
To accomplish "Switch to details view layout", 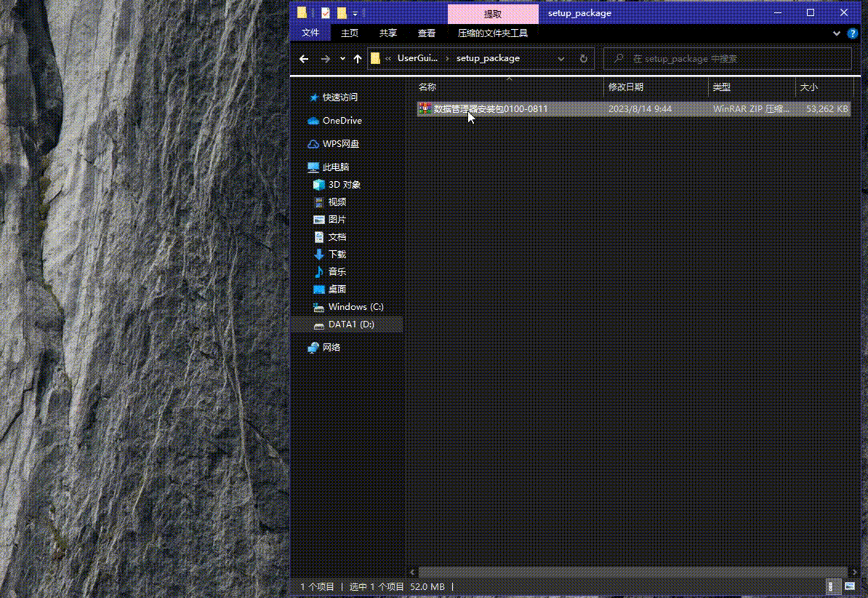I will click(831, 586).
